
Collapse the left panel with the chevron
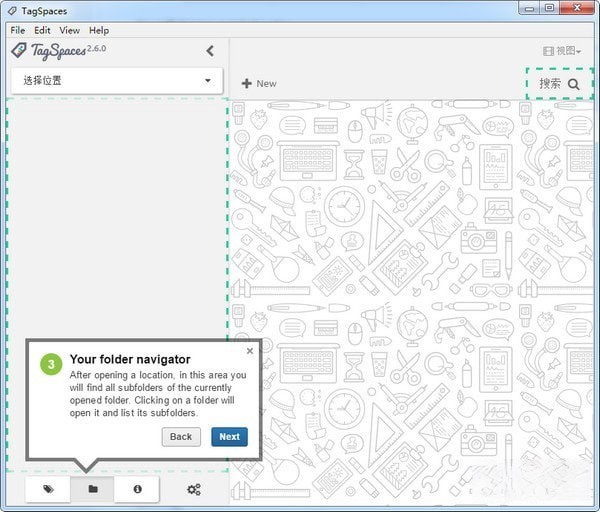click(210, 51)
